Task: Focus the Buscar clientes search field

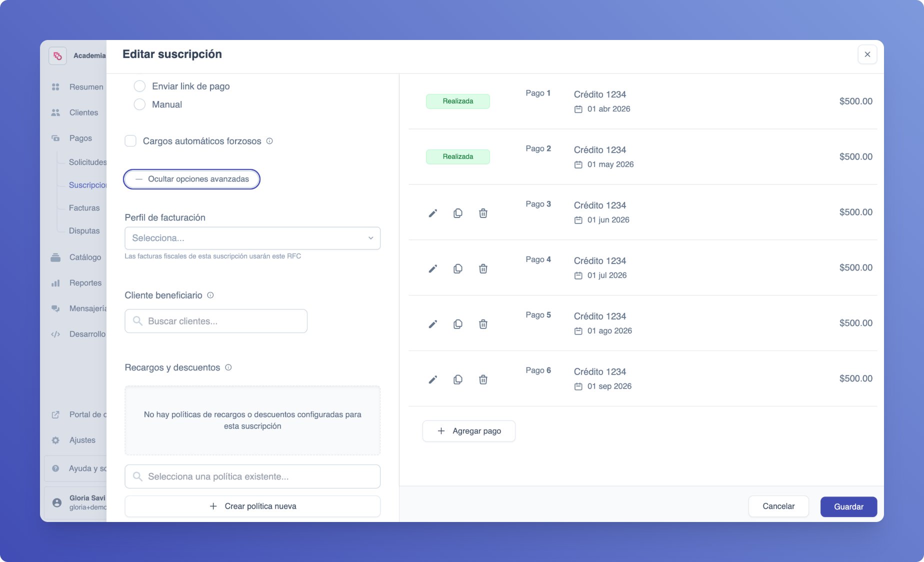Action: point(216,321)
